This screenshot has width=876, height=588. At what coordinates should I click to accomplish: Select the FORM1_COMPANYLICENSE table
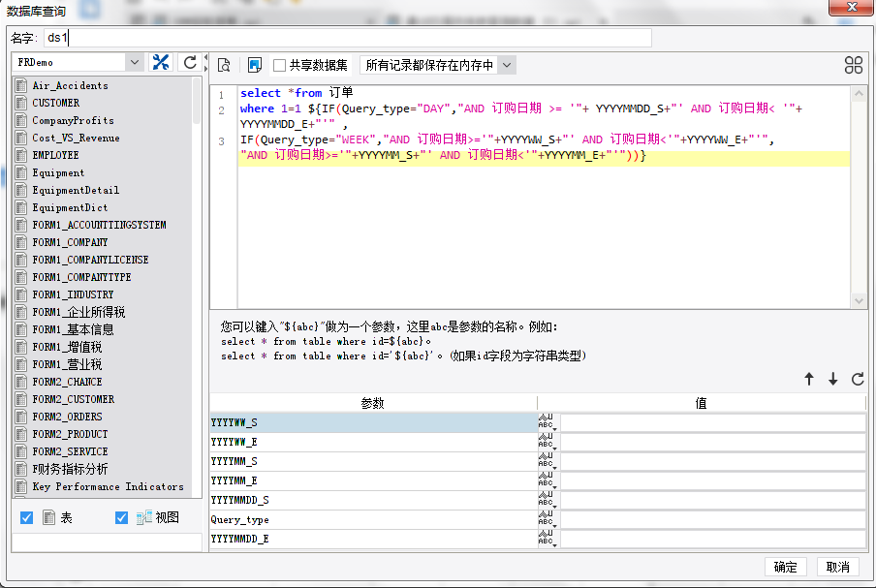(x=90, y=260)
